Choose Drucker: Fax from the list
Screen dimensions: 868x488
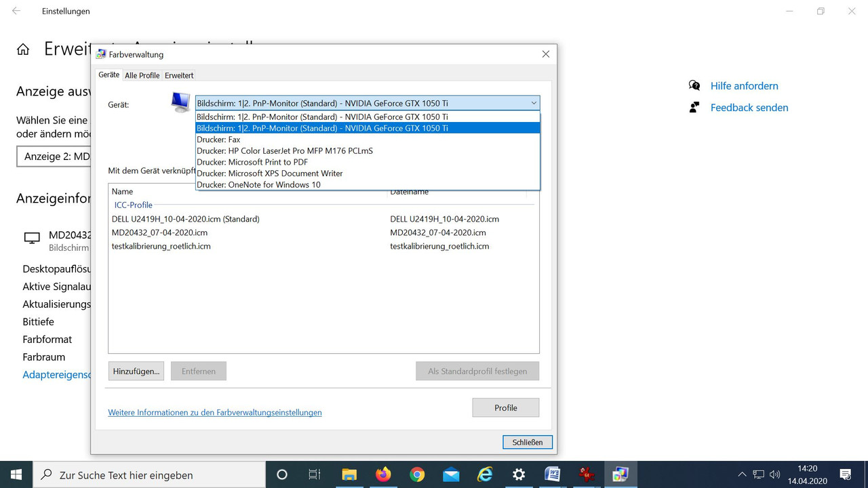tap(368, 140)
